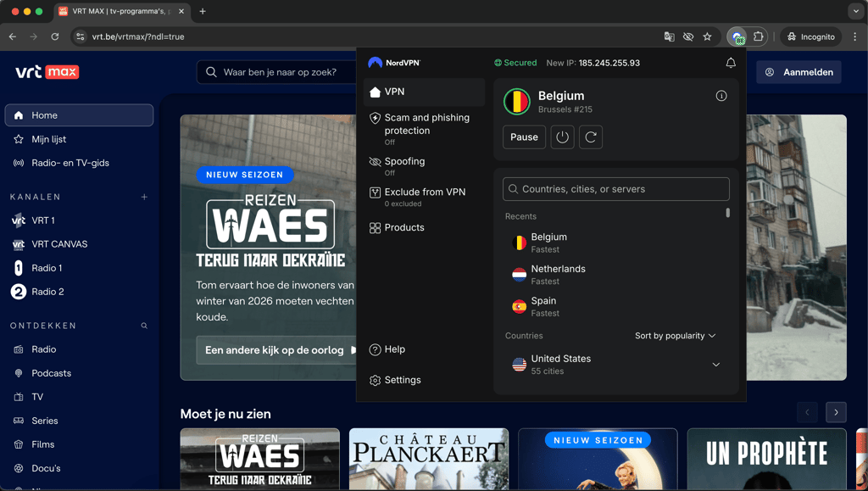The width and height of the screenshot is (868, 491).
Task: Open the Spoofing option
Action: tap(424, 166)
